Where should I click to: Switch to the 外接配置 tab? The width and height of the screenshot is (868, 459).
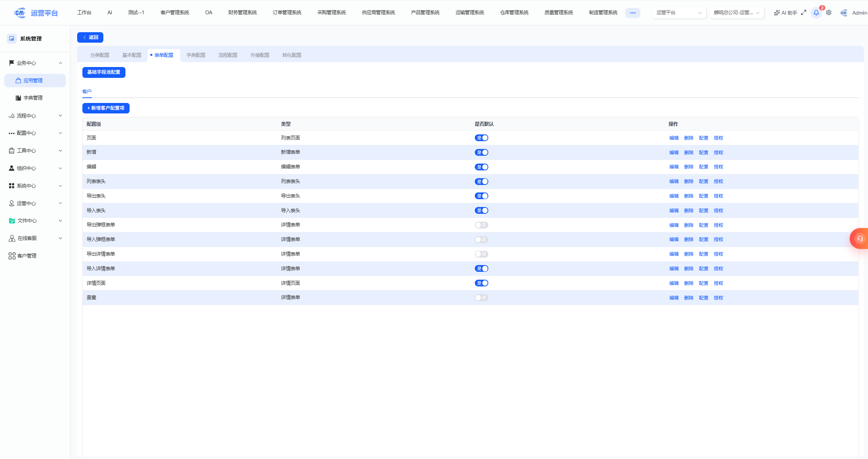coord(260,55)
